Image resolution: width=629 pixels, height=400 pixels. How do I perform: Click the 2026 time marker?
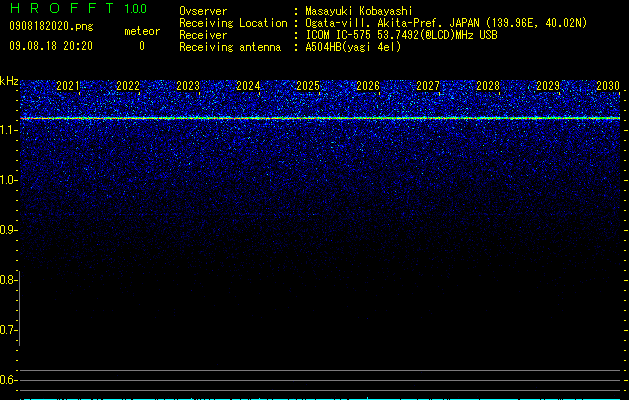368,86
